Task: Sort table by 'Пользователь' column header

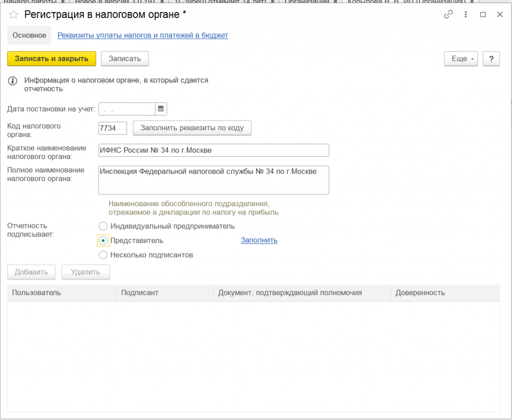Action: click(x=61, y=292)
